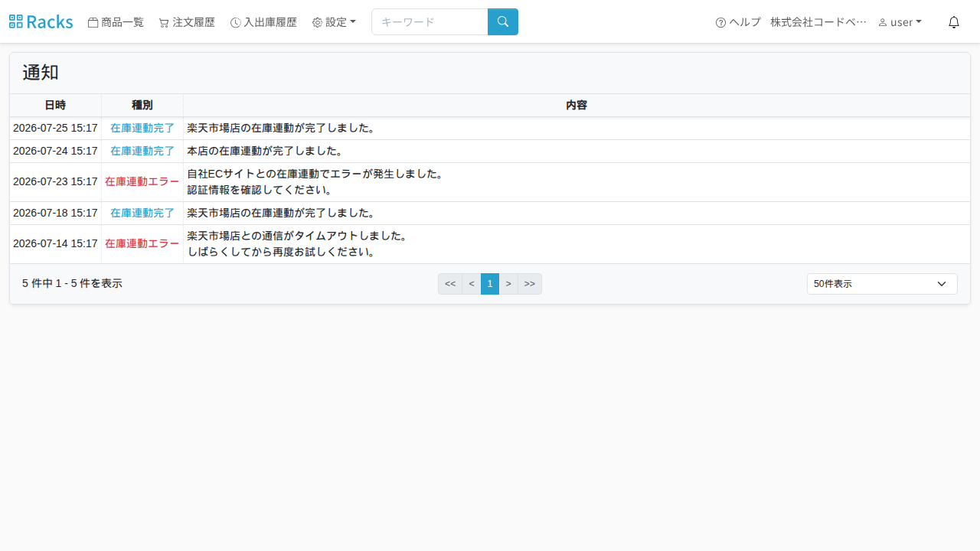The width and height of the screenshot is (980, 551).
Task: Open the 50件表示 page-size dropdown
Action: coord(882,284)
